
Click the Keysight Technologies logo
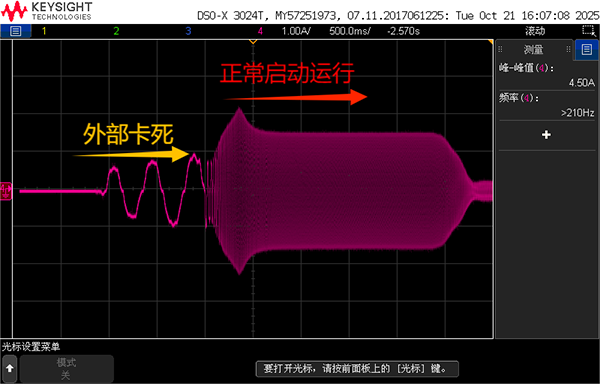pyautogui.click(x=47, y=11)
